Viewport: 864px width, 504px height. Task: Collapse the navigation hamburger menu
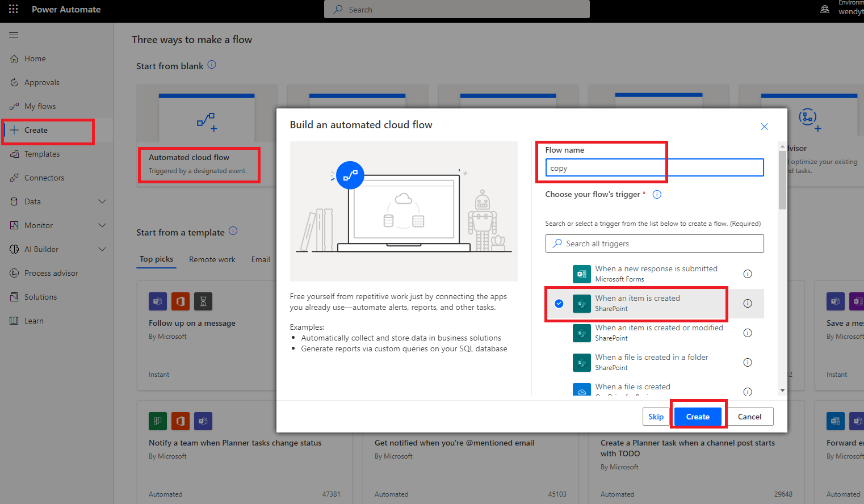coord(14,35)
